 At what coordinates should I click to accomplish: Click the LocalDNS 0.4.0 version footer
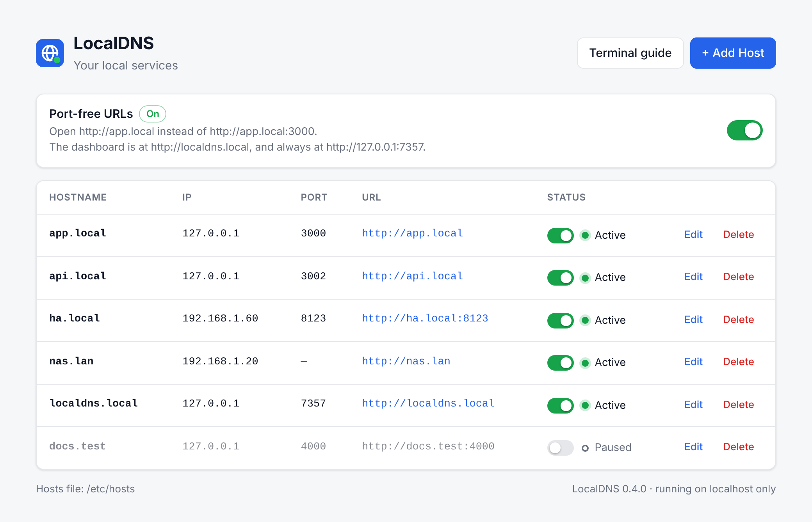[x=674, y=489]
